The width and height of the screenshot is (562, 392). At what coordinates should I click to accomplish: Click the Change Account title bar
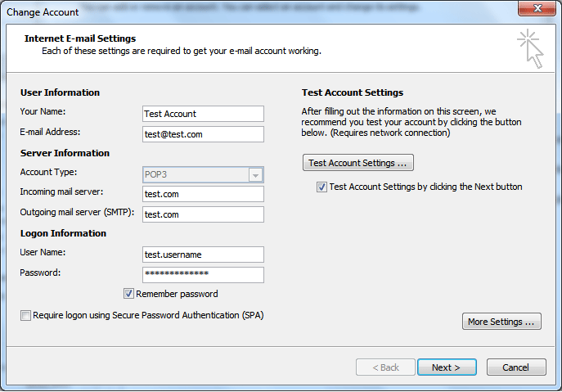click(245, 11)
